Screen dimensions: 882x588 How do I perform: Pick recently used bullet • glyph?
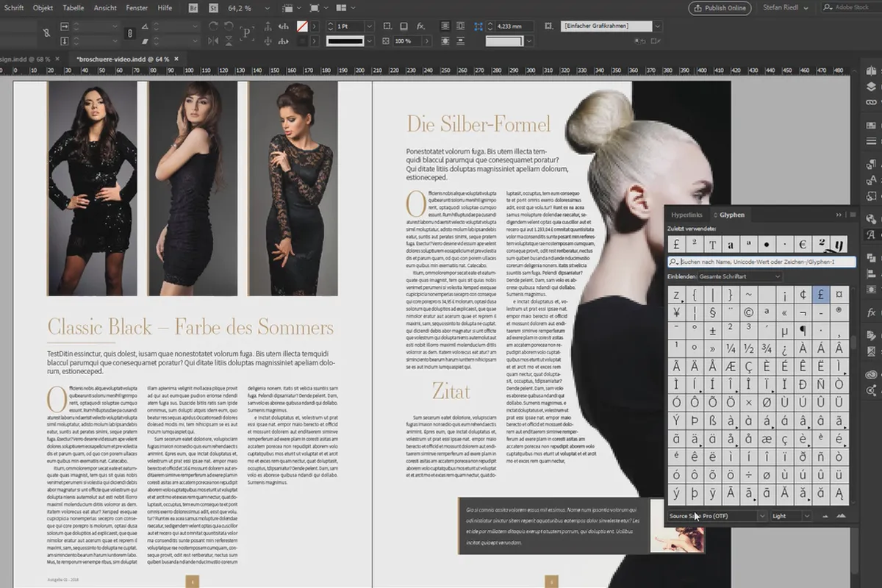(x=767, y=245)
